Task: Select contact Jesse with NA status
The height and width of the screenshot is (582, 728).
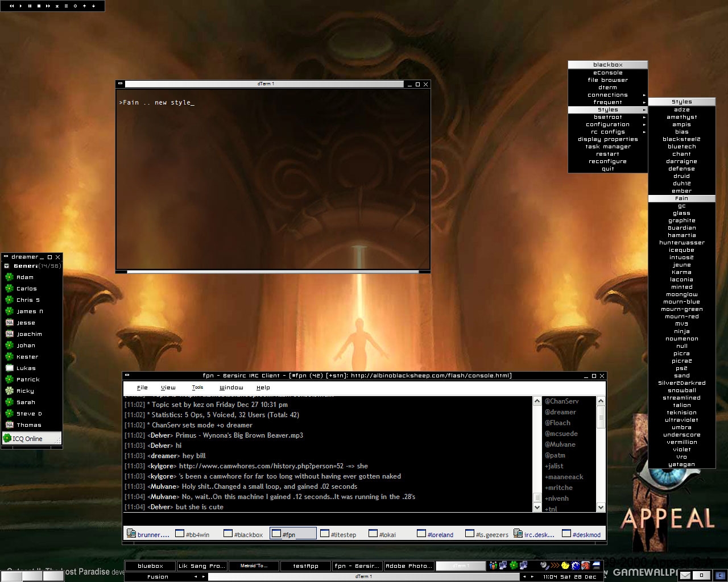Action: [31, 323]
